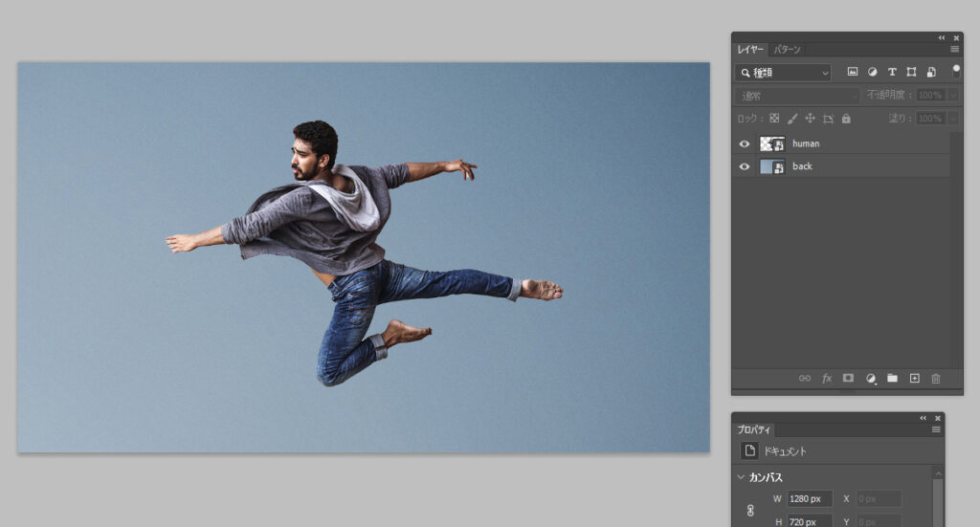Open the Layers panel hamburger menu
This screenshot has height=527, width=980.
954,49
